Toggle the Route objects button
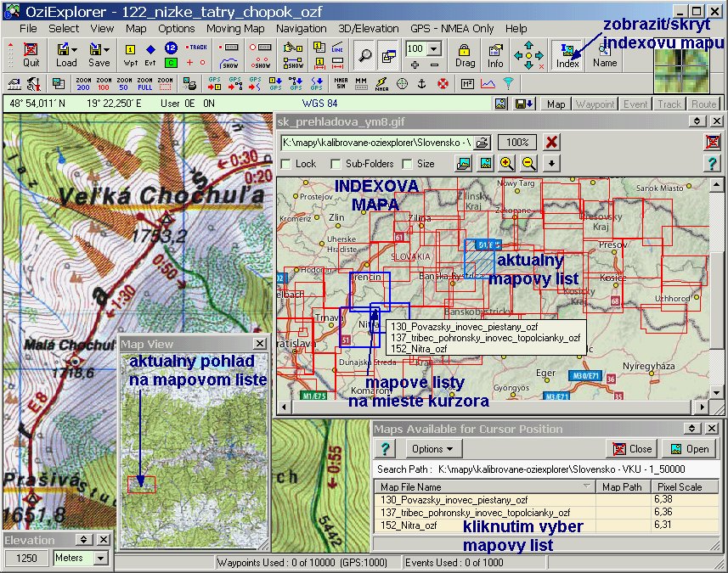 tap(703, 104)
